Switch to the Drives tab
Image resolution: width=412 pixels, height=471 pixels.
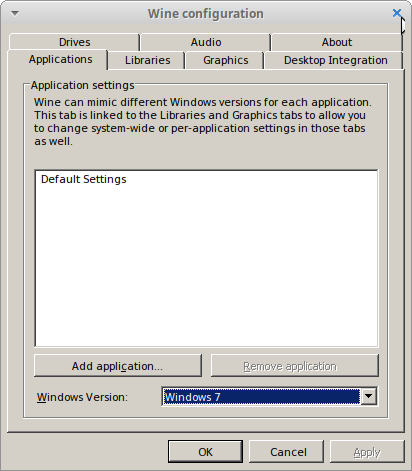[74, 42]
